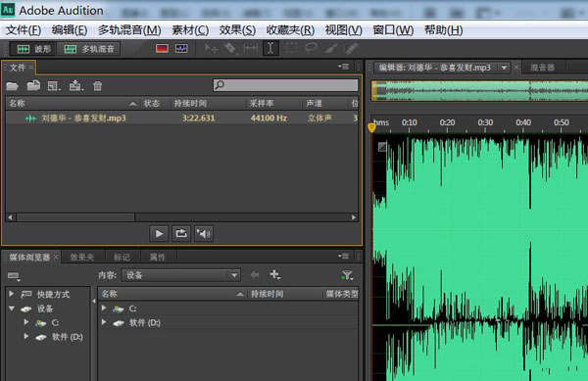The image size is (588, 381).
Task: Expand C: under 设备 in tree
Action: 26,322
